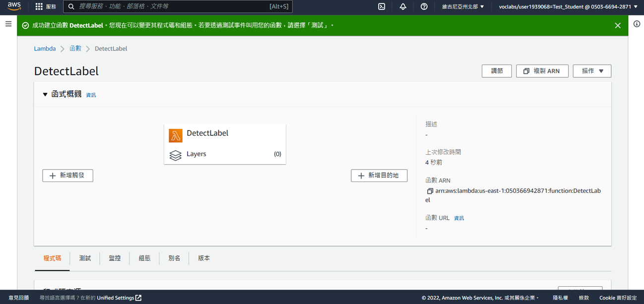The image size is (644, 304).
Task: Click the function ARN text value
Action: click(x=513, y=195)
